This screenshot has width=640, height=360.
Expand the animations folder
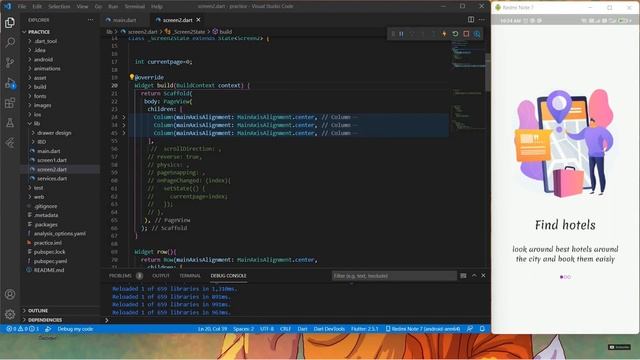click(47, 69)
